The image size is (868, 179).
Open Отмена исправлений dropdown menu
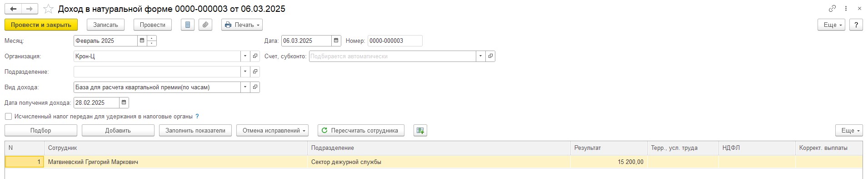click(272, 130)
